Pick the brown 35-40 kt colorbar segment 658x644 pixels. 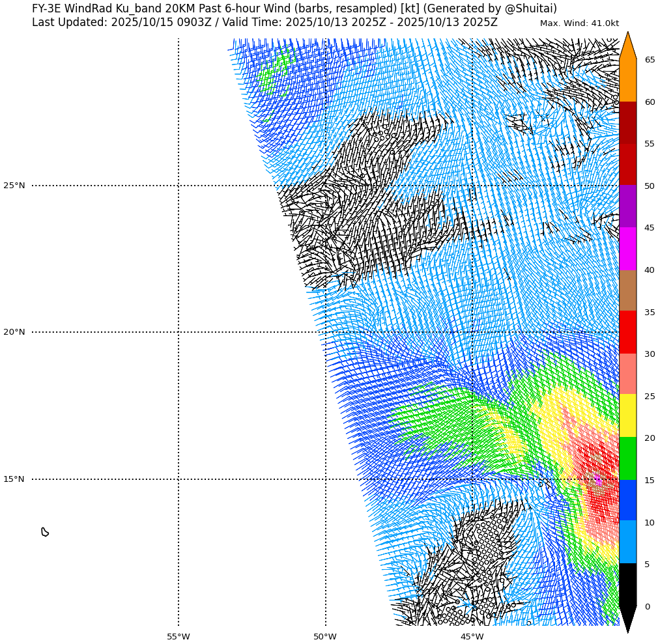pyautogui.click(x=627, y=290)
